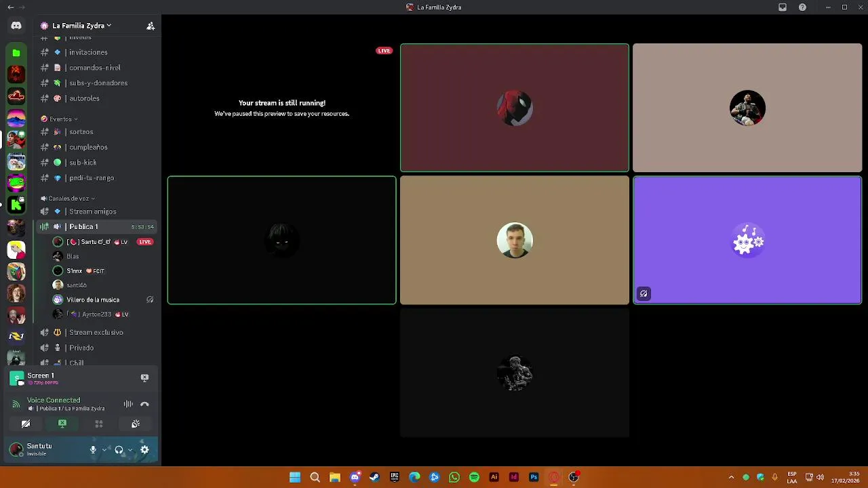Open Discord direct messages home icon
The height and width of the screenshot is (488, 868).
point(16,26)
